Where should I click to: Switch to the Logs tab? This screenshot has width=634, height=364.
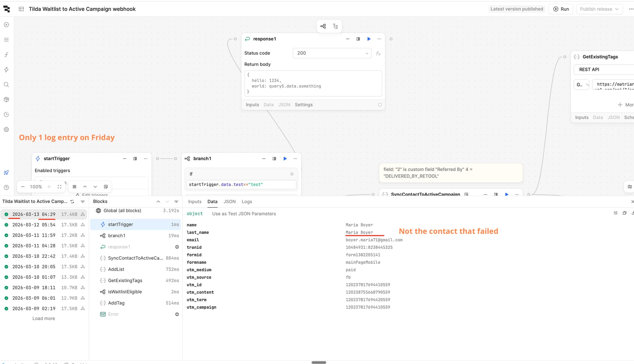click(x=247, y=202)
